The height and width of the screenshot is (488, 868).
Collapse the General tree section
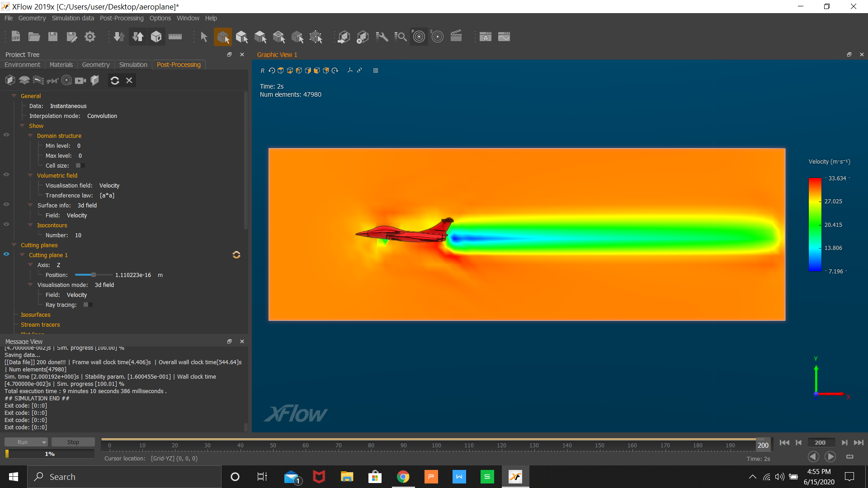pyautogui.click(x=14, y=96)
